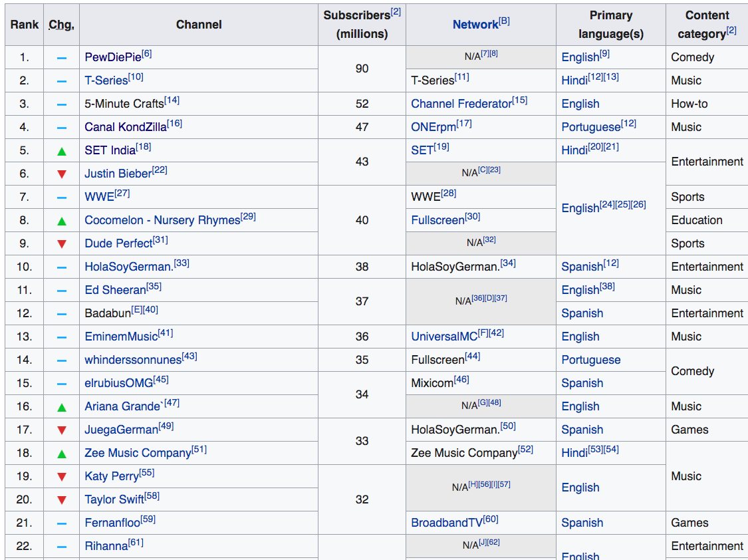Click red down arrow next to Taylor Swift
The width and height of the screenshot is (748, 560).
click(x=62, y=500)
